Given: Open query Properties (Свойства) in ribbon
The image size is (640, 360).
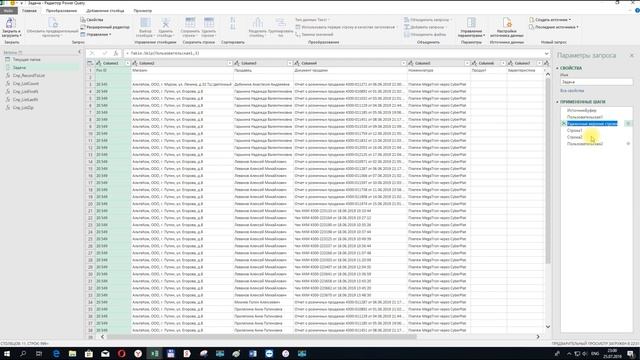Looking at the screenshot, I should [92, 20].
